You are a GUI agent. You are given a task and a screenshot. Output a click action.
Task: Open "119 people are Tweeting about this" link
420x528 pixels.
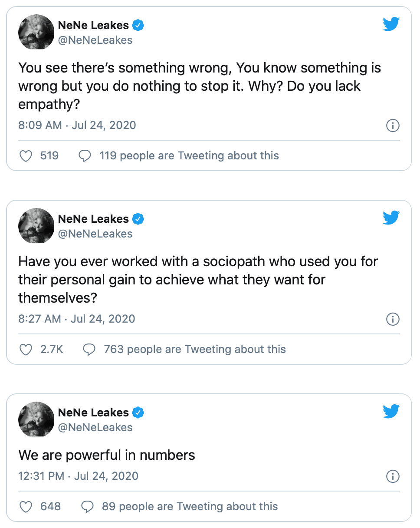(x=189, y=156)
